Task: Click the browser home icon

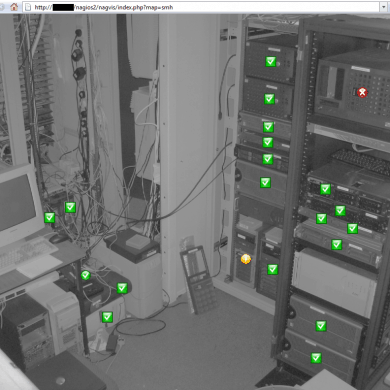Action: (x=14, y=7)
